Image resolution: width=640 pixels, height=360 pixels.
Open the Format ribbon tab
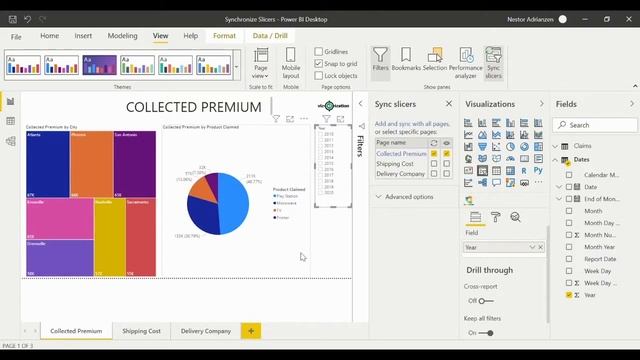pos(224,36)
